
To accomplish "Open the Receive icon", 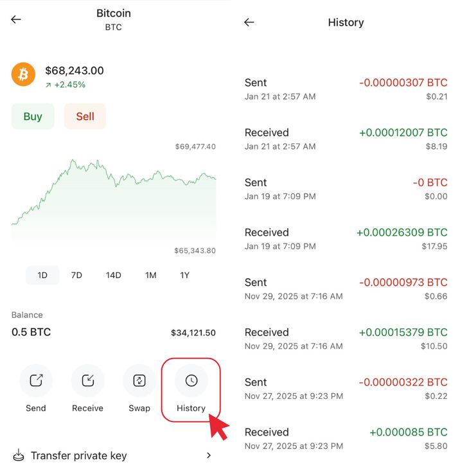I will point(87,381).
